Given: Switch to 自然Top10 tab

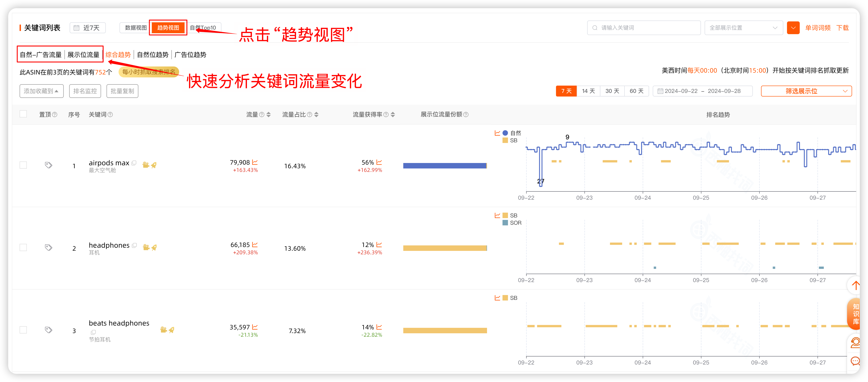Looking at the screenshot, I should click(203, 28).
